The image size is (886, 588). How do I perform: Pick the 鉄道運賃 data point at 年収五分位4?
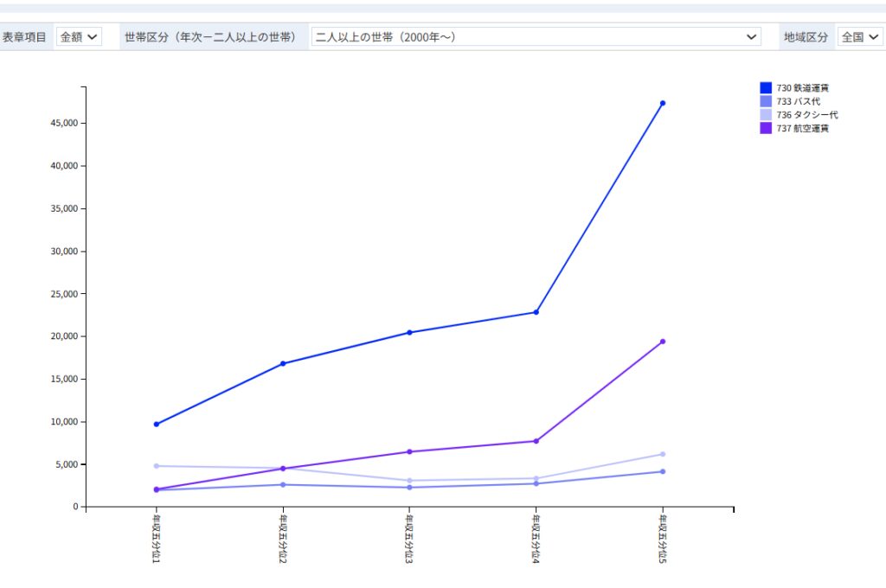pos(536,312)
